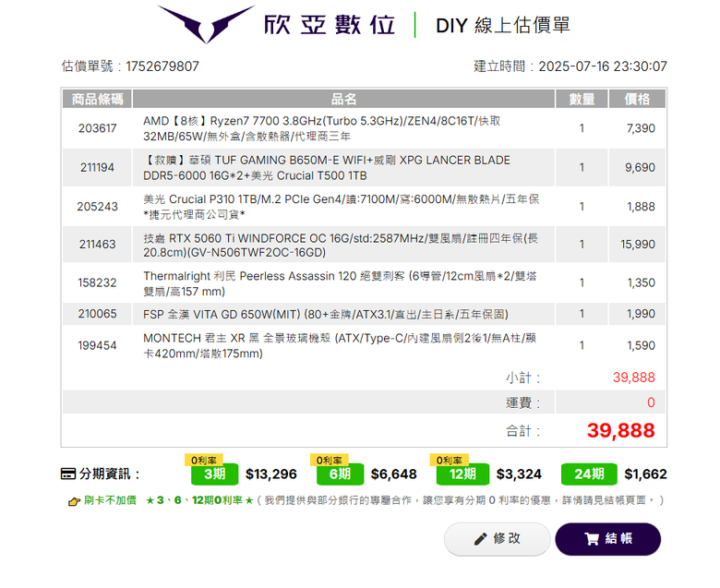Click barcode 199454
720x588 pixels.
click(x=97, y=345)
